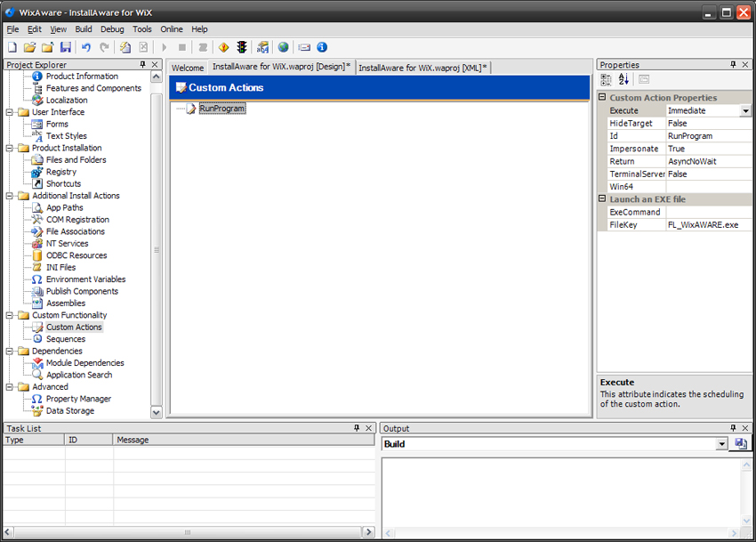Close the Project Explorer panel

(155, 64)
